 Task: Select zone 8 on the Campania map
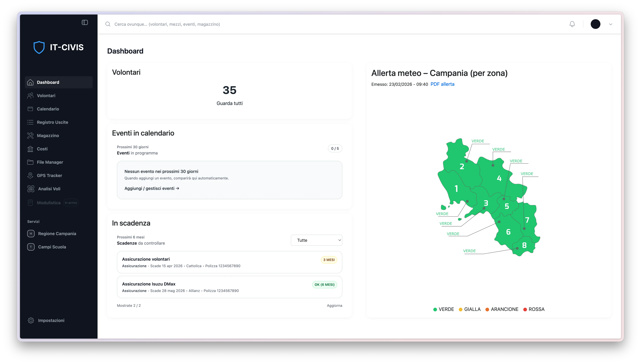(x=524, y=245)
